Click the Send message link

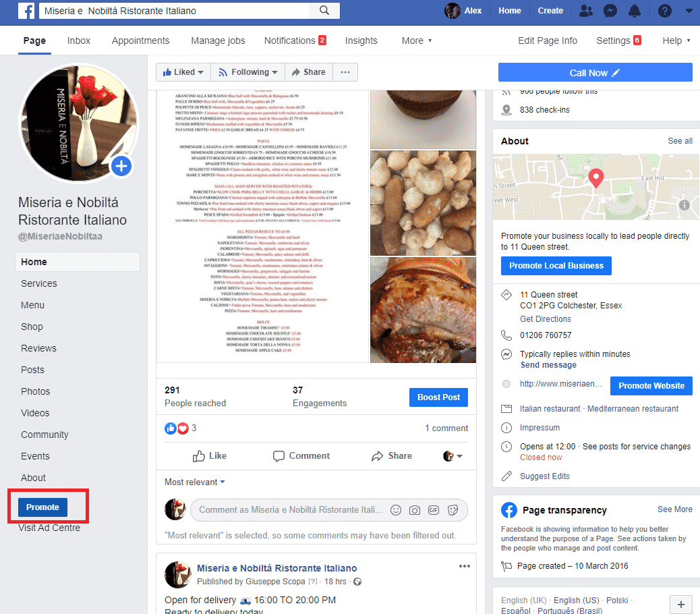tap(548, 365)
